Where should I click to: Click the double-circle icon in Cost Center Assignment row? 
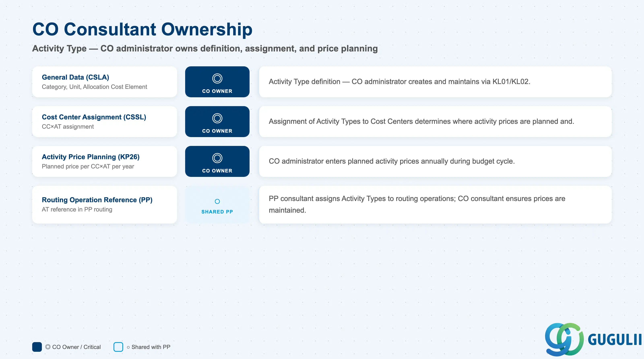pyautogui.click(x=217, y=118)
